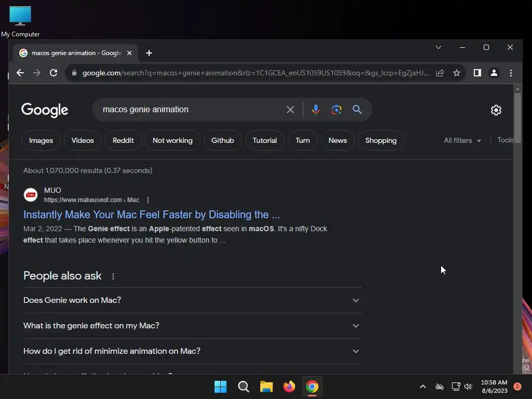Select My Computer desktop icon
This screenshot has width=532, height=399.
pos(20,22)
